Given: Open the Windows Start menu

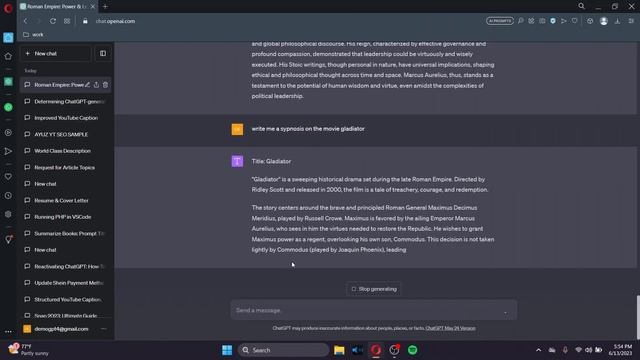Looking at the screenshot, I should click(227, 350).
